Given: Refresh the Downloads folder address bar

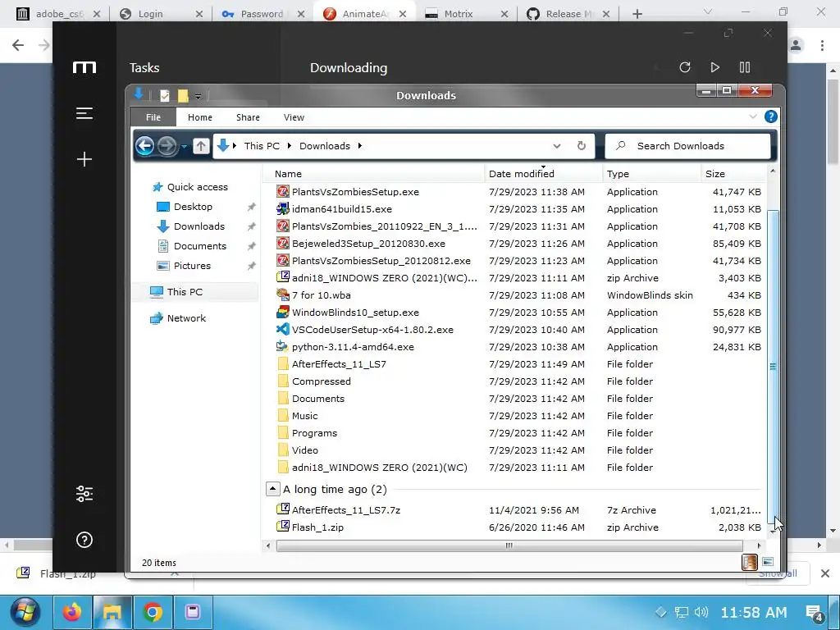Looking at the screenshot, I should pyautogui.click(x=582, y=146).
